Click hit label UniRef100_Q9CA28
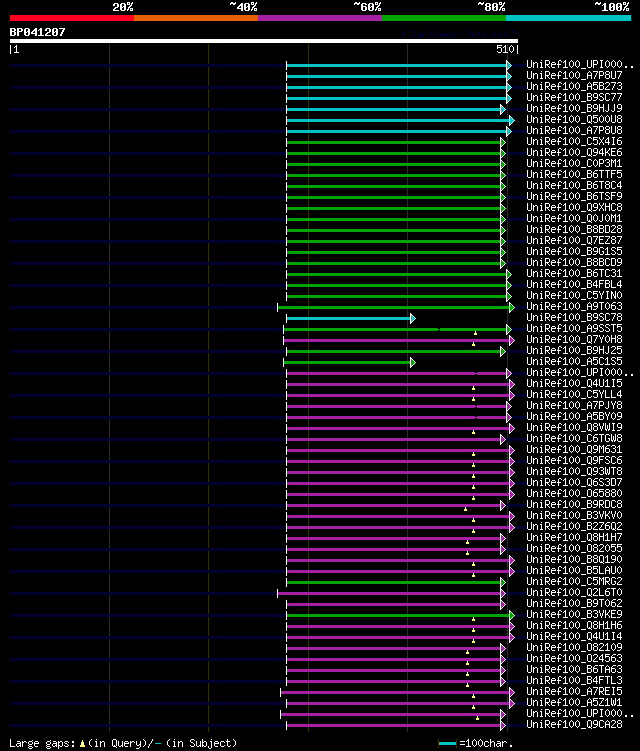The height and width of the screenshot is (751, 640). [x=574, y=725]
